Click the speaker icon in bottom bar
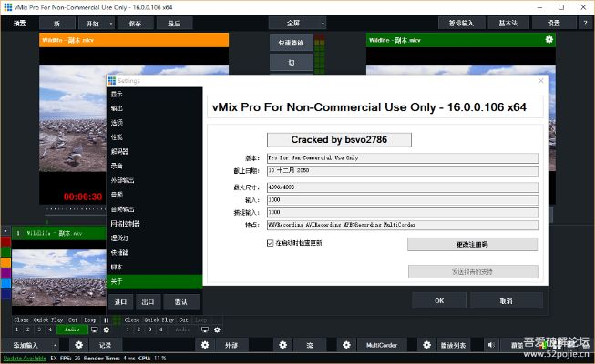The width and height of the screenshot is (595, 364). (x=491, y=345)
